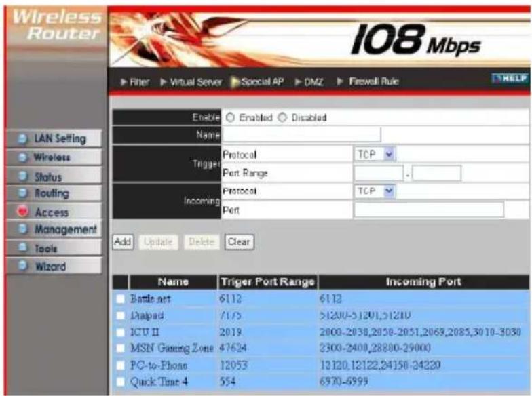Check the MSN Gaming Zone row checkbox
532x396 pixels.
(x=121, y=348)
